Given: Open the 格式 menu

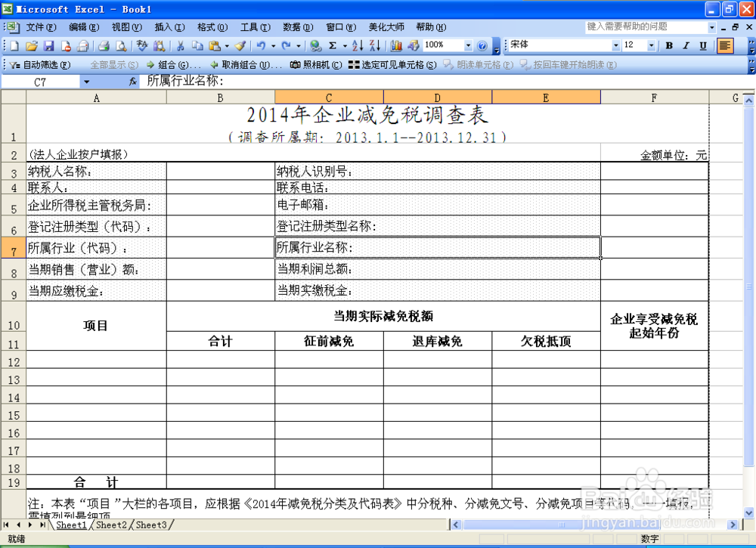Looking at the screenshot, I should point(212,27).
